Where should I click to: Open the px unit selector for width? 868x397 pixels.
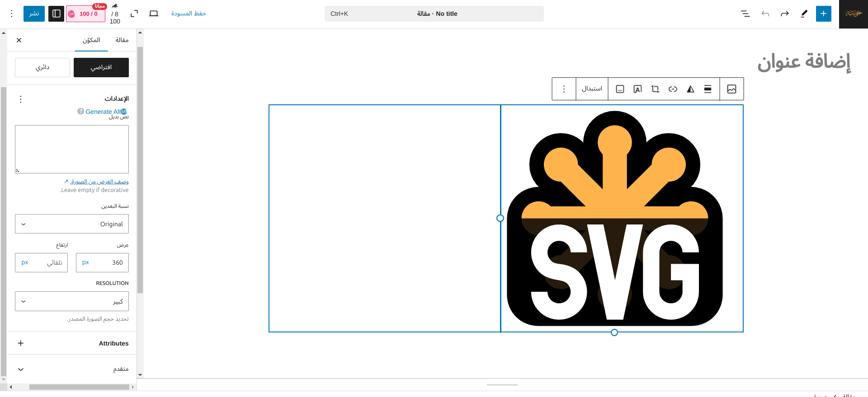click(x=85, y=262)
